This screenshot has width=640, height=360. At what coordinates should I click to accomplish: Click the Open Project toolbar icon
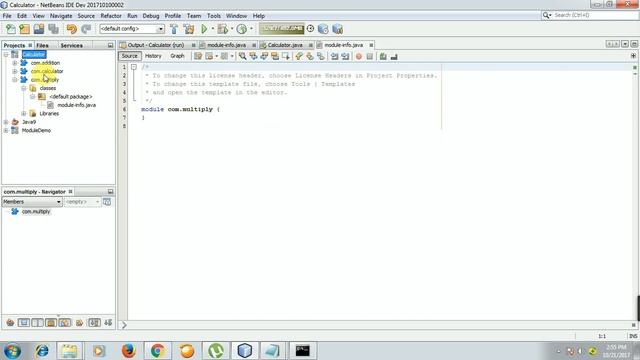pyautogui.click(x=39, y=29)
